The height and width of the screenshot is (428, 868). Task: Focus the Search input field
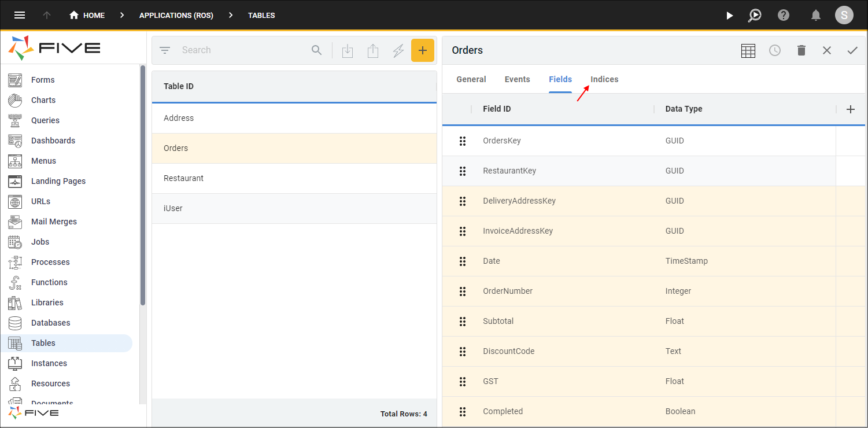243,50
